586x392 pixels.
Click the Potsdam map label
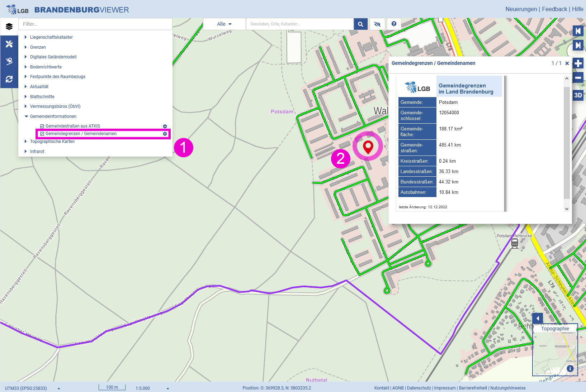coord(282,111)
